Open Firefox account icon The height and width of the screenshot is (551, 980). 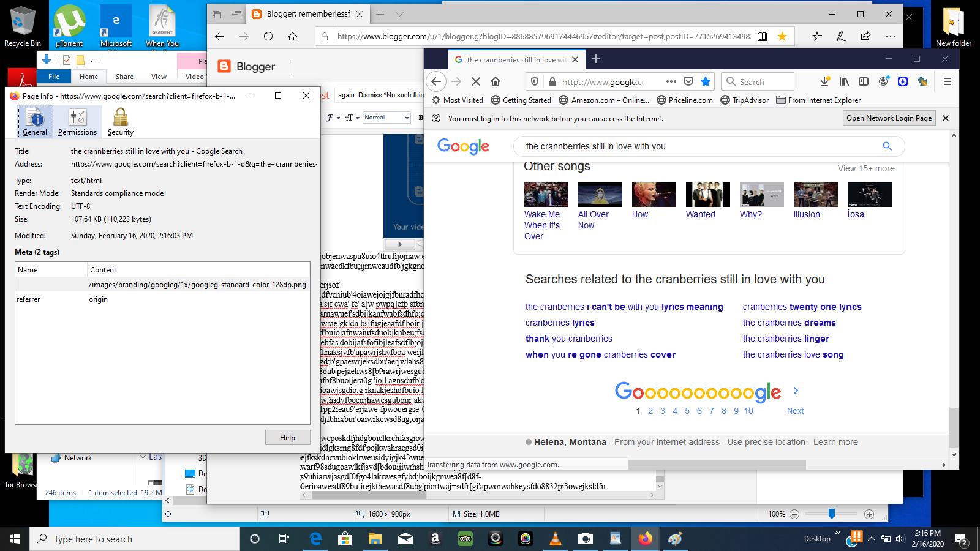coord(883,81)
